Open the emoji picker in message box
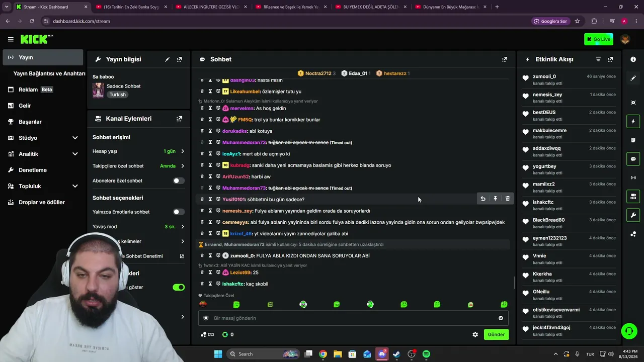 click(x=501, y=318)
